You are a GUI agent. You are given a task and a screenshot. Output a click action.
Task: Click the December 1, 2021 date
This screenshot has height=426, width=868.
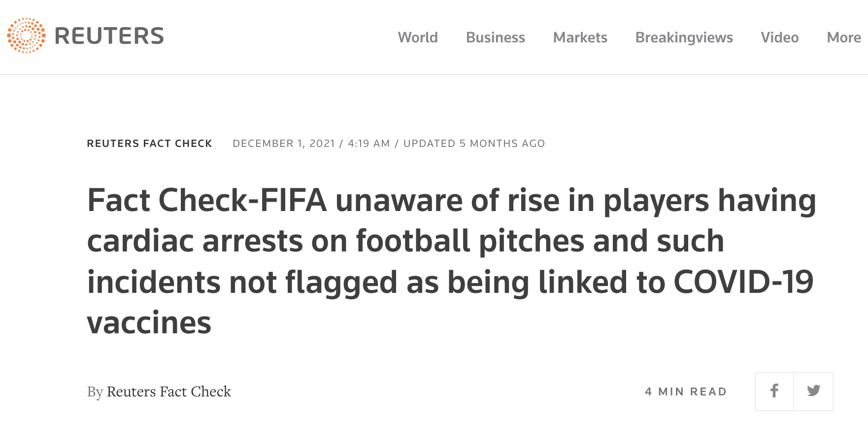pos(283,143)
